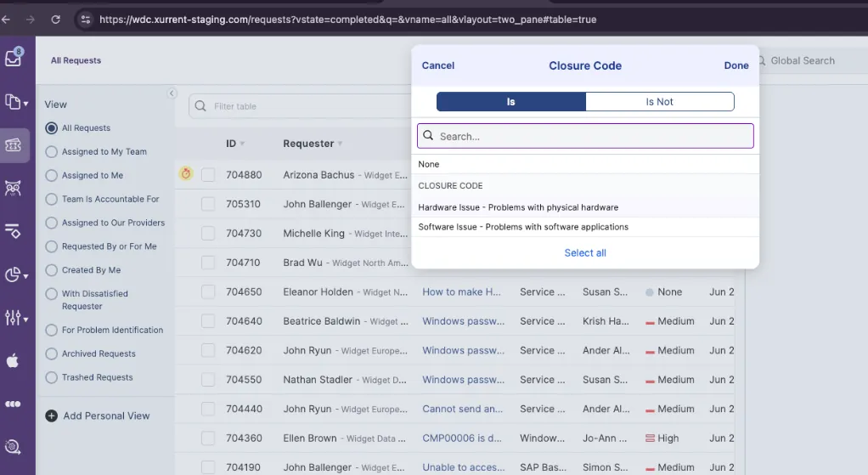This screenshot has height=475, width=868.
Task: Select Team Is Accountable For view
Action: (x=52, y=199)
